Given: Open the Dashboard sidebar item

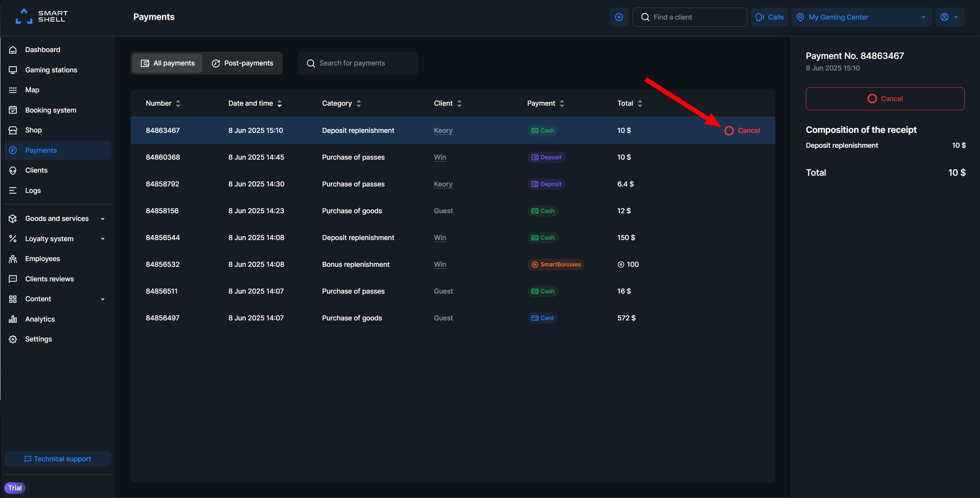Looking at the screenshot, I should pyautogui.click(x=58, y=50).
